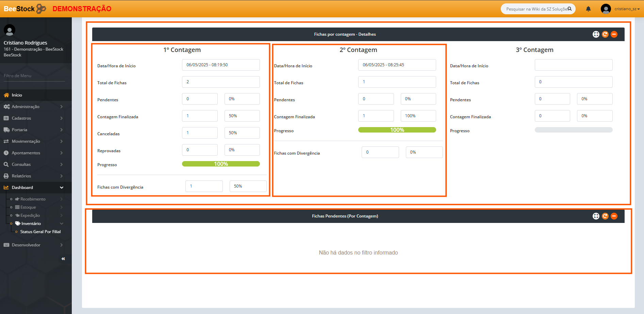Expand Fichas por contagem panel to fullscreen
The height and width of the screenshot is (314, 644).
(x=596, y=34)
